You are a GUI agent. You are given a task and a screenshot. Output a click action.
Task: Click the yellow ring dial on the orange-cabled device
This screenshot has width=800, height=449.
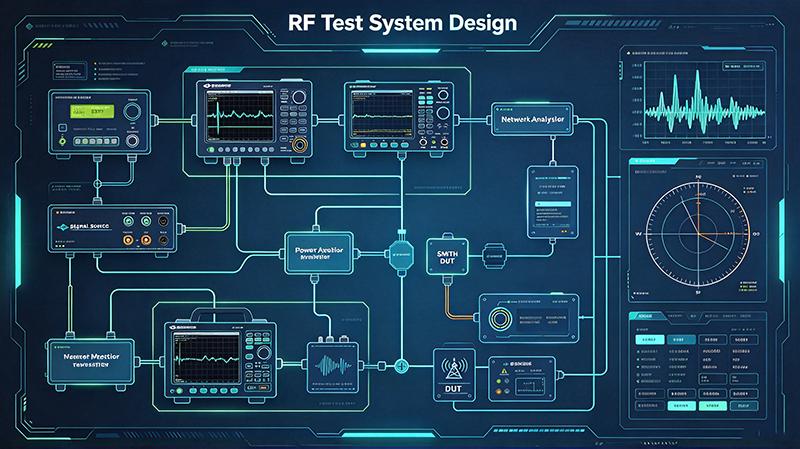[500, 318]
